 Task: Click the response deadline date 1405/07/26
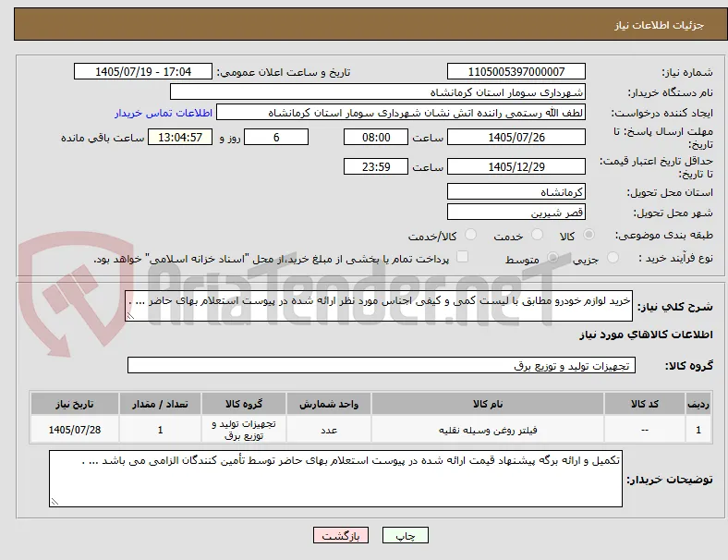click(x=516, y=137)
